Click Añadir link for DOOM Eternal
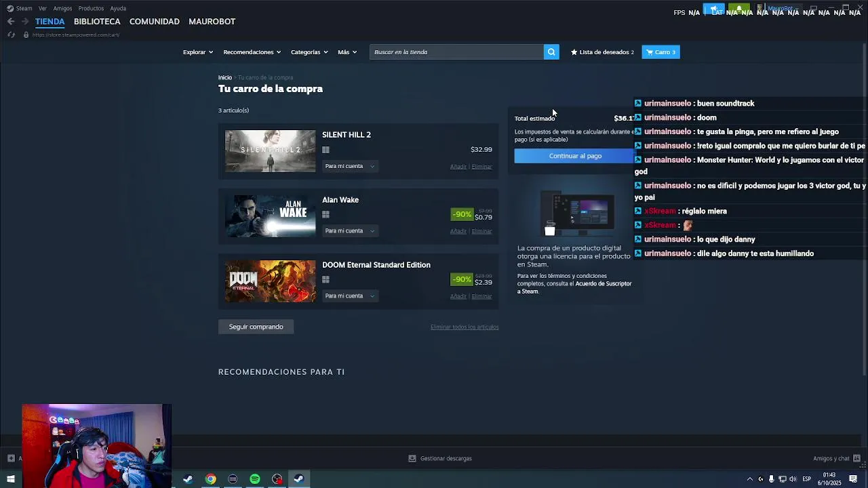The height and width of the screenshot is (488, 868). pyautogui.click(x=458, y=296)
